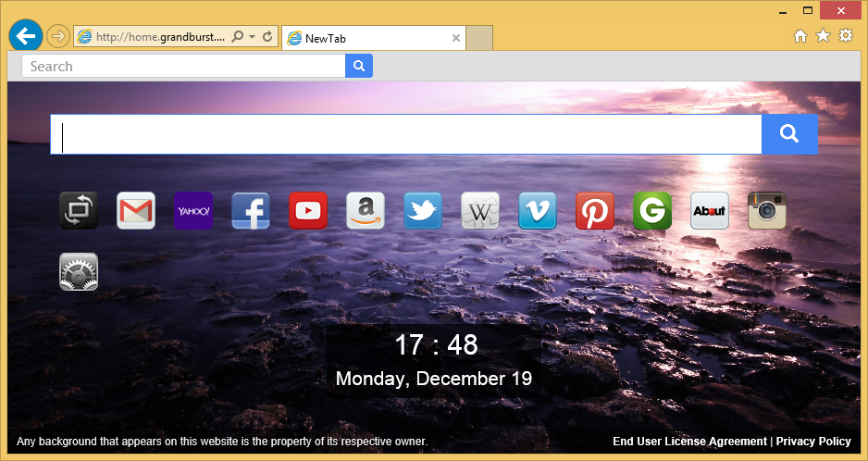Click the small toolbar Search field
This screenshot has width=868, height=461.
click(184, 66)
